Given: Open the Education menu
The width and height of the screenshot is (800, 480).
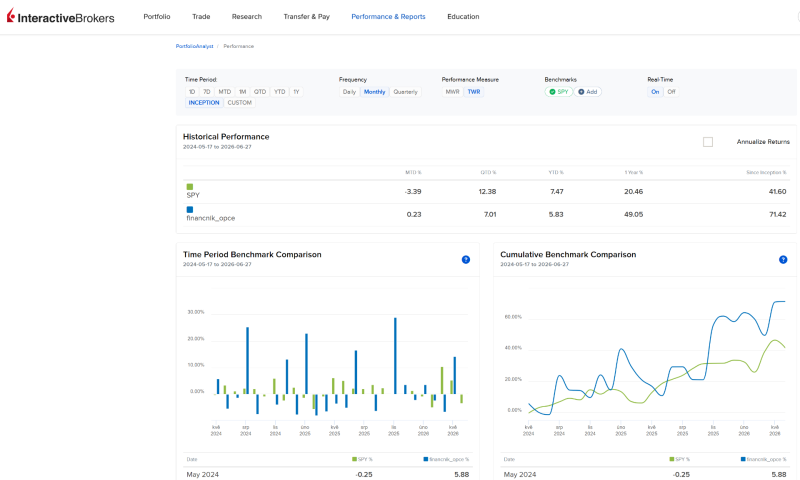Looking at the screenshot, I should tap(463, 16).
